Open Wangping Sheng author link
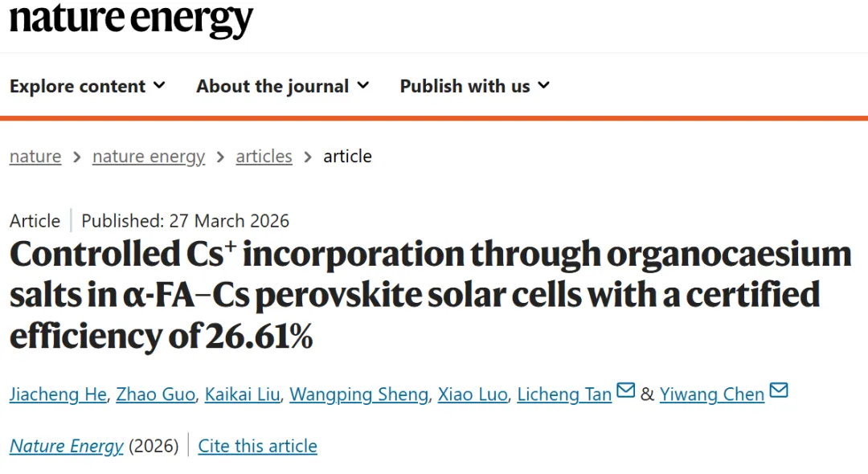Screen dimensions: 868x474 click(x=358, y=394)
